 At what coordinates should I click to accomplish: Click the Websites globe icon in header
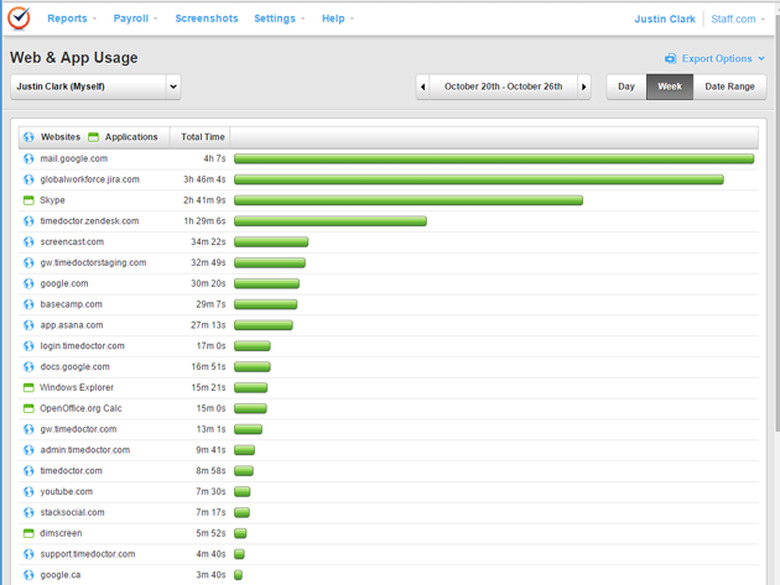[x=29, y=137]
